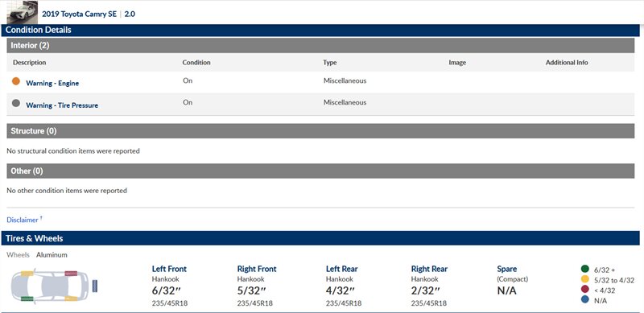Click the Description column header
644x313 pixels.
pos(29,63)
